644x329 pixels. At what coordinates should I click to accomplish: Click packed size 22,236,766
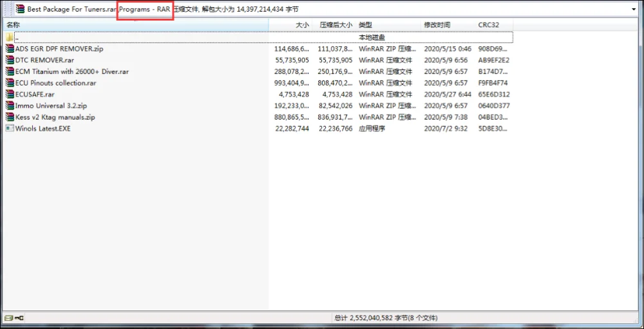pyautogui.click(x=335, y=129)
